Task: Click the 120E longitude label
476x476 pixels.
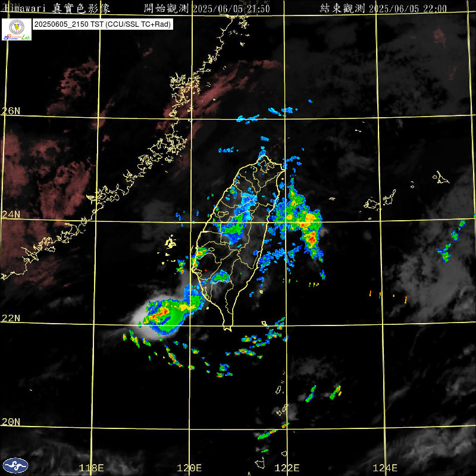Action: click(x=190, y=468)
